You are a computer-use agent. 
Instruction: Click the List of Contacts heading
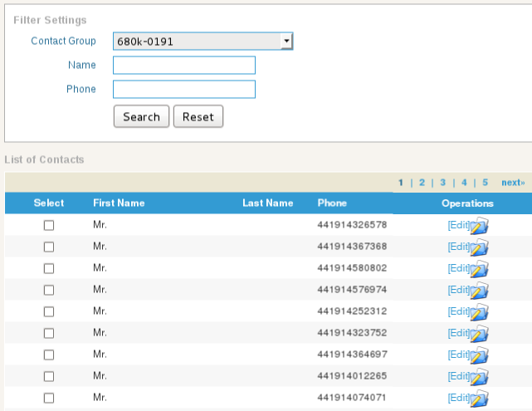coord(44,159)
